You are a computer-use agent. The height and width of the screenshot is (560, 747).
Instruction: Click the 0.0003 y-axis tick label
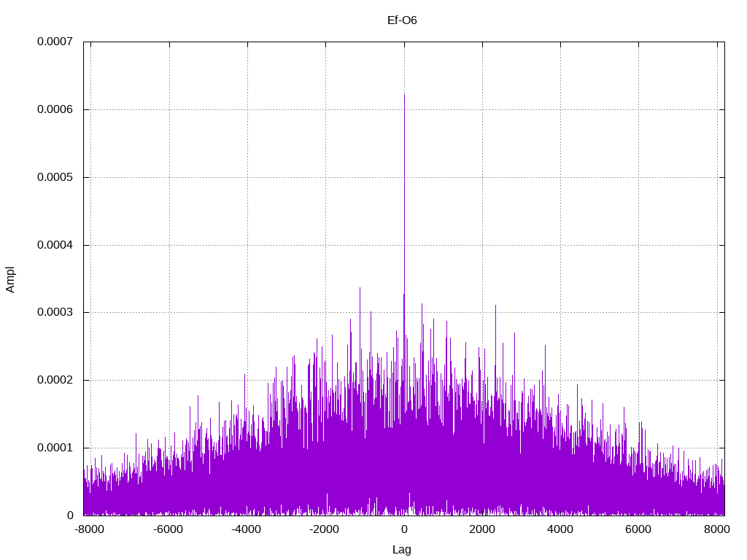tap(55, 312)
